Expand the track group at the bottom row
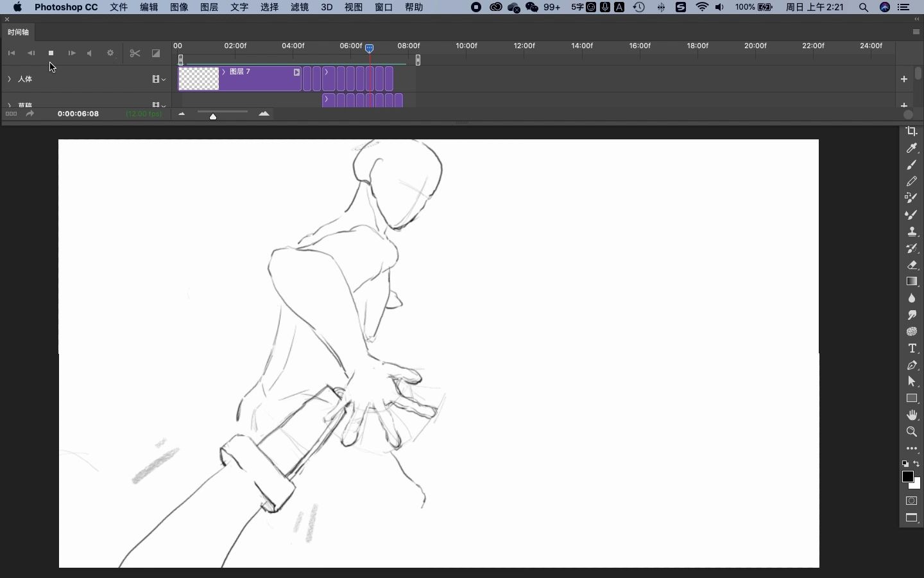This screenshot has height=578, width=924. (x=9, y=105)
